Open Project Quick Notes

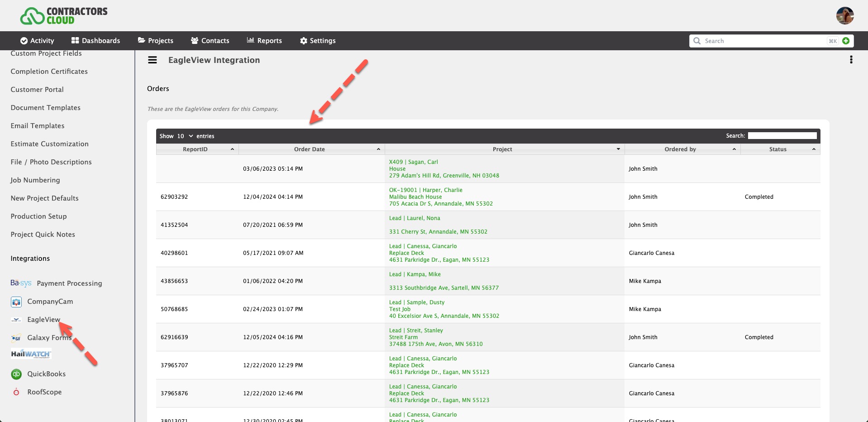click(43, 235)
